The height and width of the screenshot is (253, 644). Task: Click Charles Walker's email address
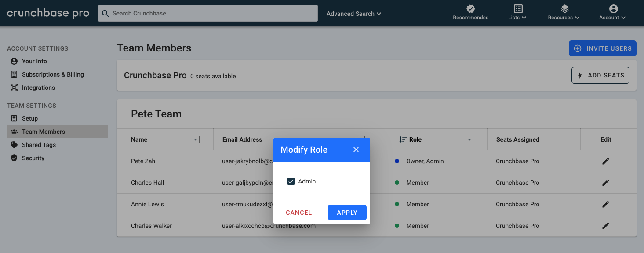point(269,226)
